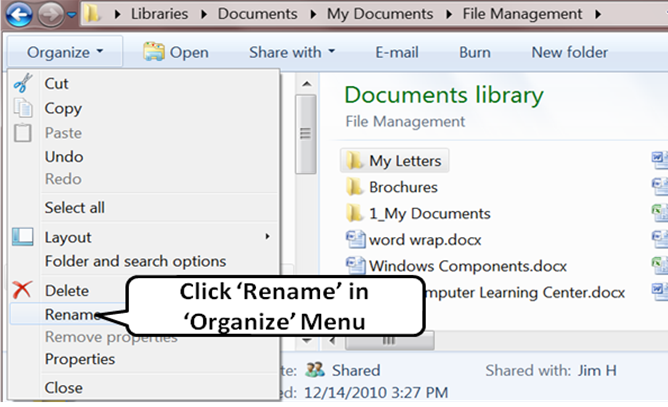668x407 pixels.
Task: Select the My Letters folder
Action: pos(394,161)
